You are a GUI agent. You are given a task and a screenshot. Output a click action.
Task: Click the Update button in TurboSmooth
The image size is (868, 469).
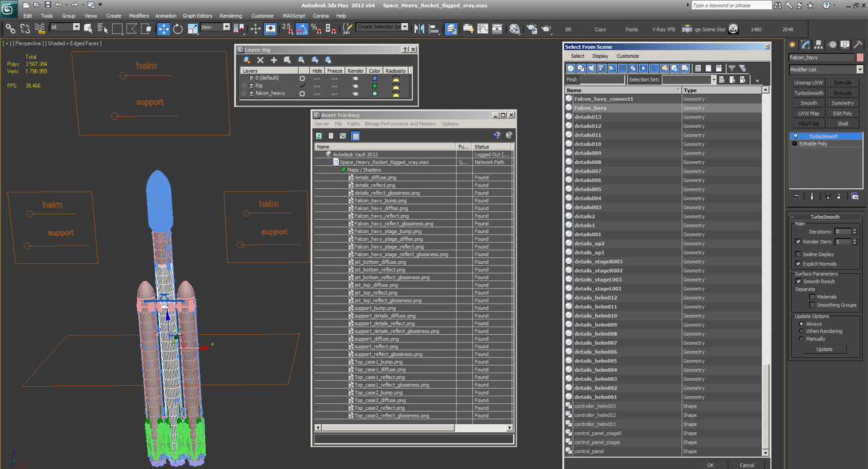pos(824,349)
